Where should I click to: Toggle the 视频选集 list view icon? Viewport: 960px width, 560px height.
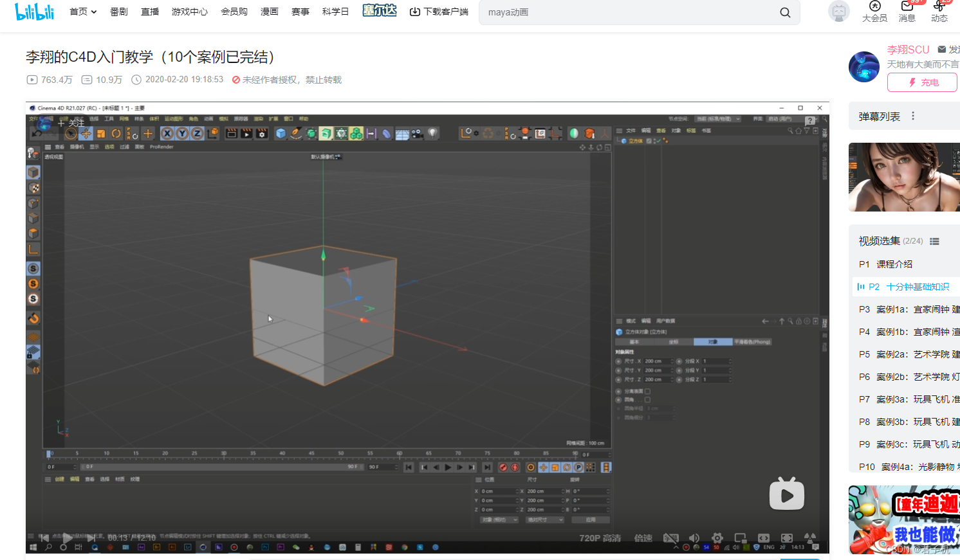(x=934, y=242)
